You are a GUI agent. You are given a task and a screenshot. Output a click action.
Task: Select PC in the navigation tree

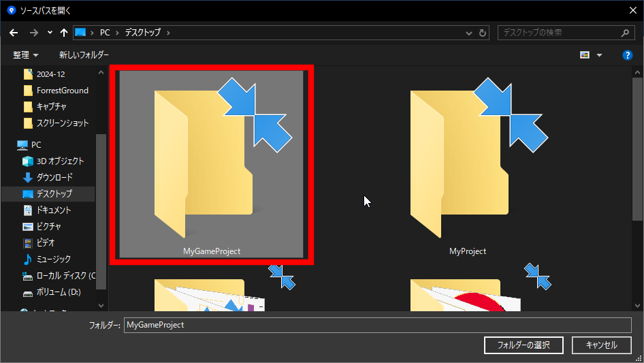(35, 144)
